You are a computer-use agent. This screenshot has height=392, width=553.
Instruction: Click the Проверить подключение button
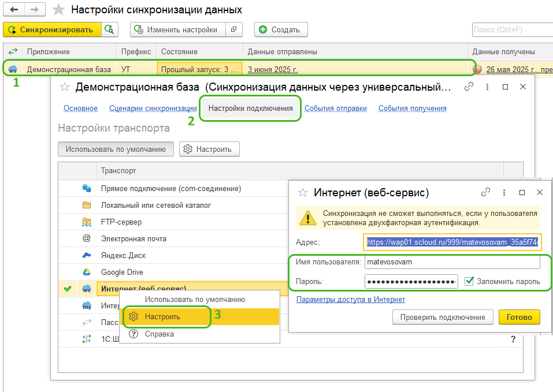coord(443,317)
